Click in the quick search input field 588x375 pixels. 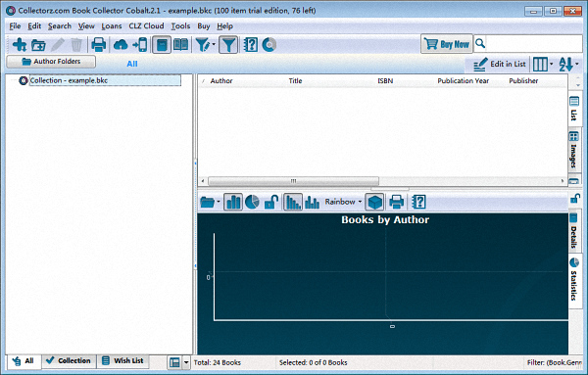tap(534, 44)
